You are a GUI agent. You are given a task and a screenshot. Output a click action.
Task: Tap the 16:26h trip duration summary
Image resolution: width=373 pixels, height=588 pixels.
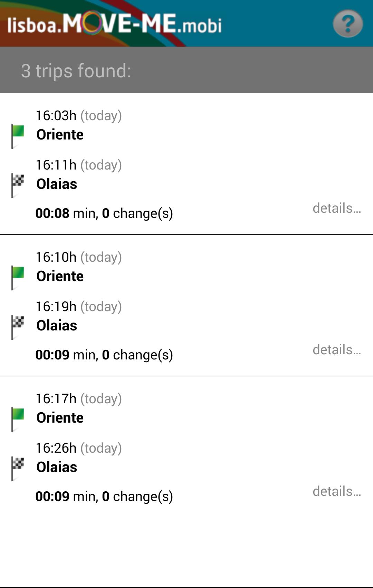(x=104, y=497)
